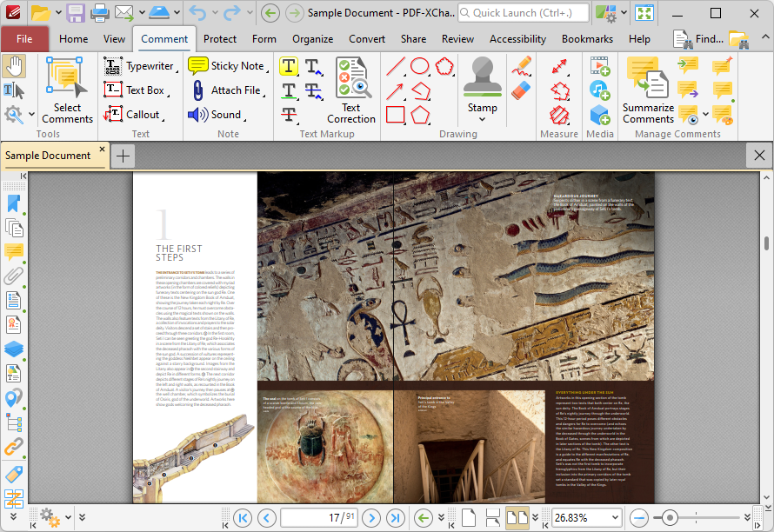
Task: Select the Rectangle drawing tool
Action: [x=396, y=115]
